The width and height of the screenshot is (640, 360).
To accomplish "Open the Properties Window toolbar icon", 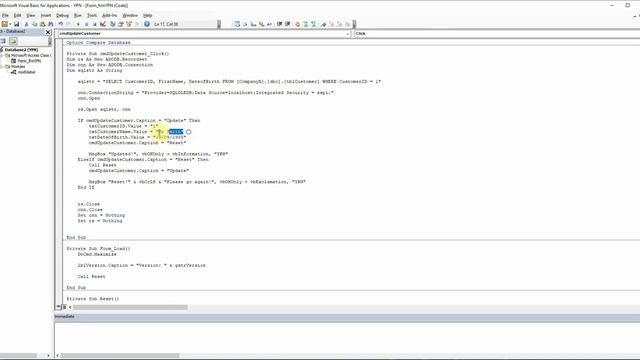I will 121,24.
